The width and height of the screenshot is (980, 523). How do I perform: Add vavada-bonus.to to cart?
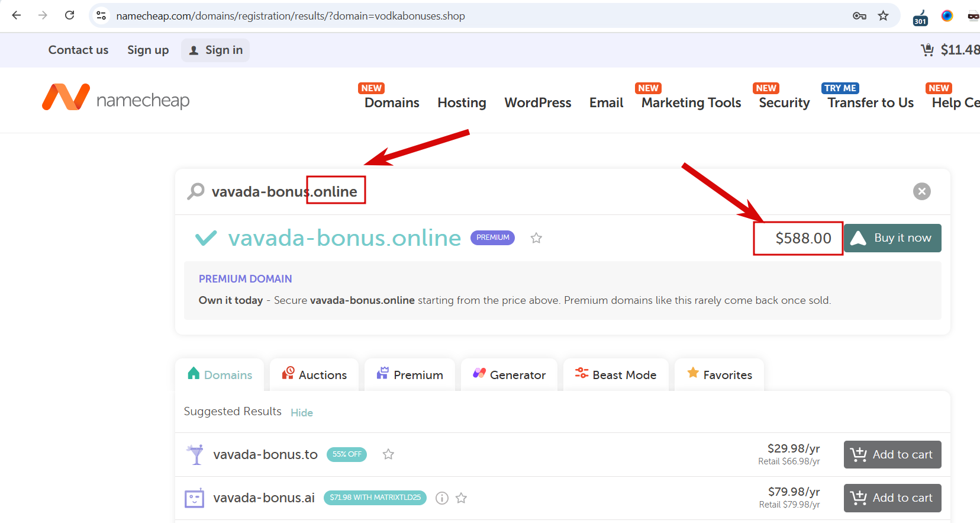[x=892, y=454]
